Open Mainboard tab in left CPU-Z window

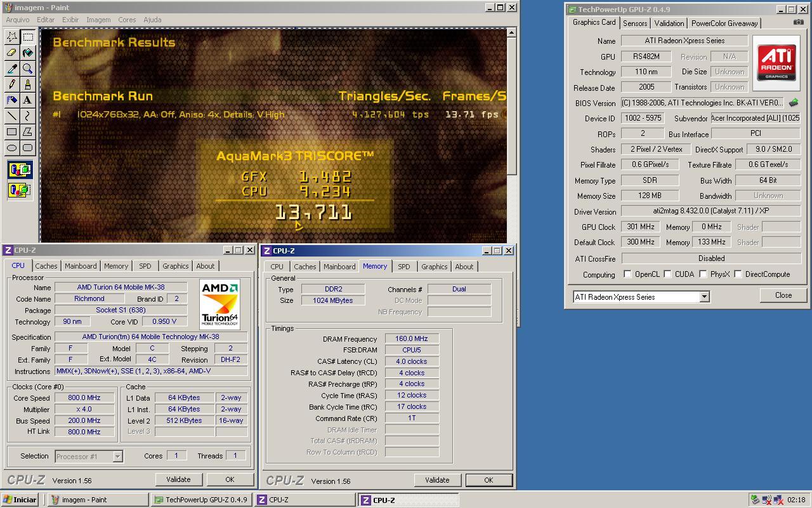pos(81,266)
